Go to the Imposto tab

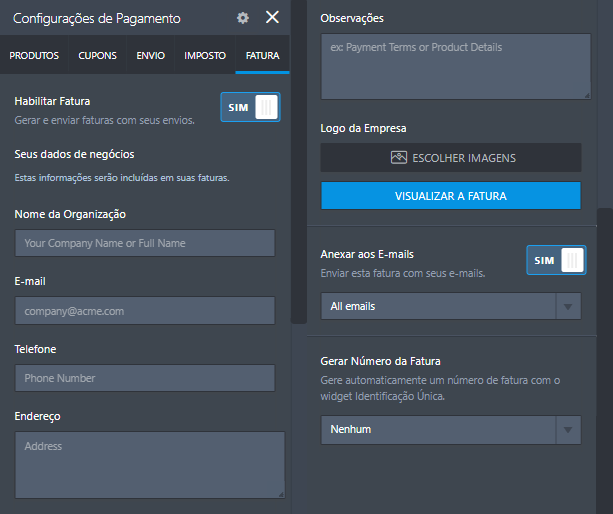tap(205, 56)
